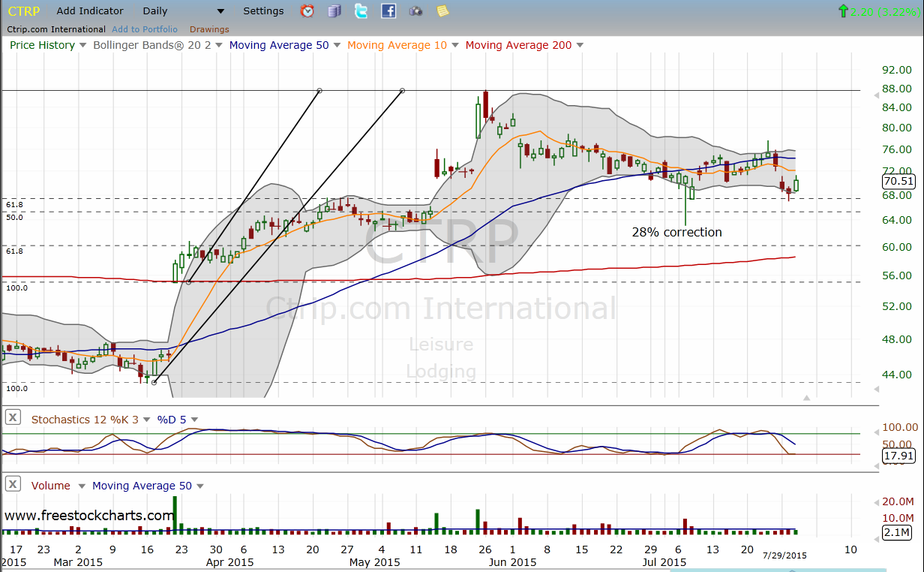Viewport: 924px width, 572px height.
Task: Select the trendline bottom handle near 56
Action: pyautogui.click(x=189, y=281)
